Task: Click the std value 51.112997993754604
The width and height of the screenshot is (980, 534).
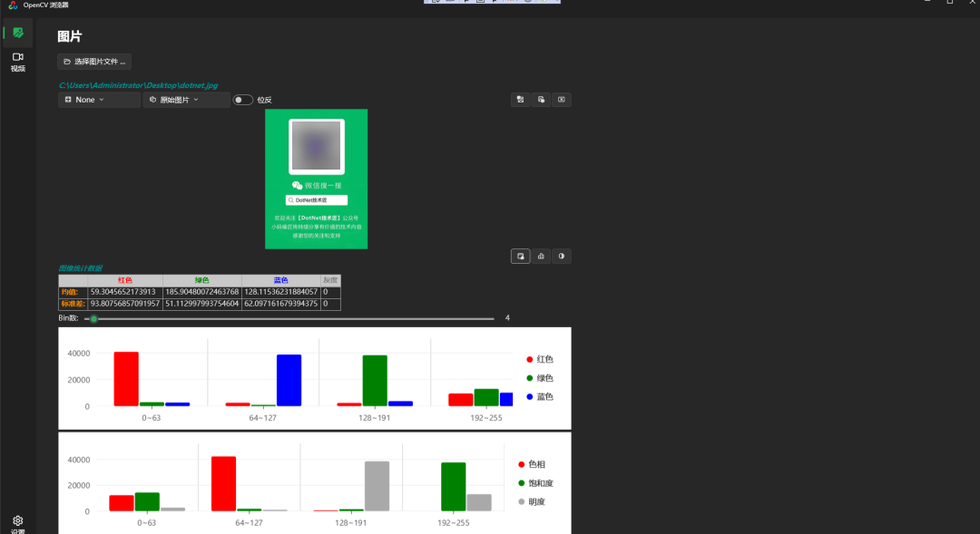Action: 201,304
